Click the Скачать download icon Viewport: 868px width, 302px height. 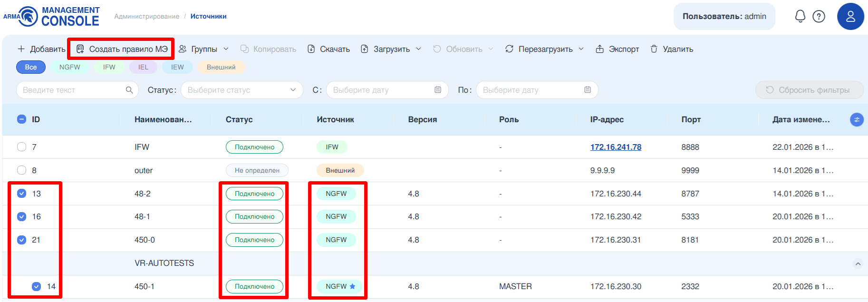point(311,49)
